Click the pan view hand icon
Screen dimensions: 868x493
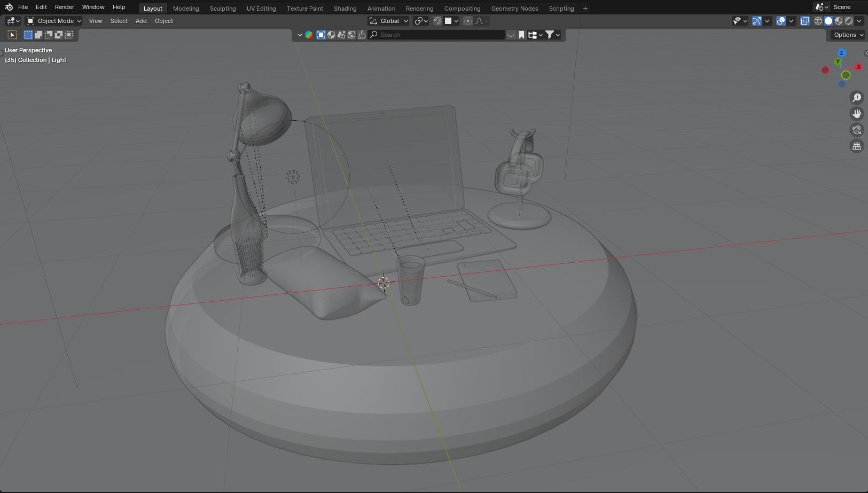tap(857, 114)
